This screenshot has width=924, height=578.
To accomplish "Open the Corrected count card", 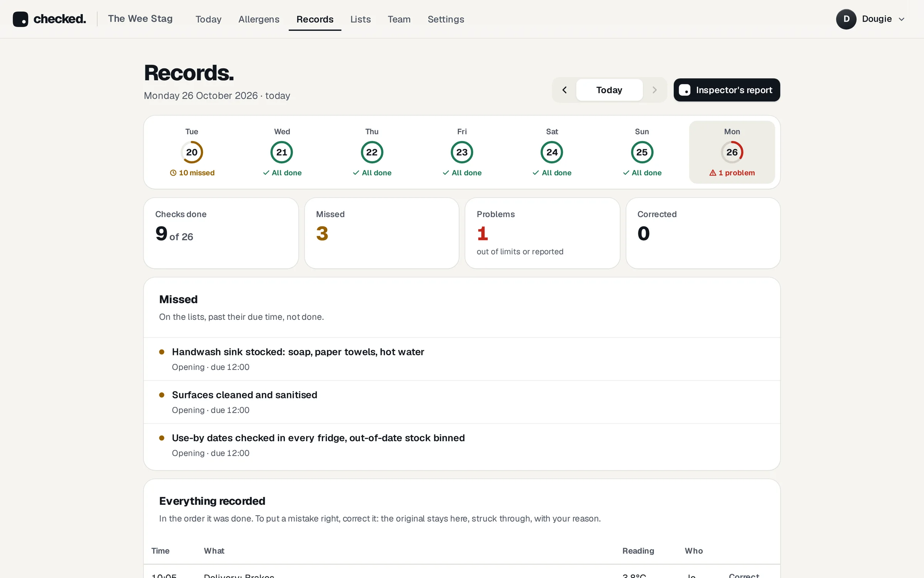I will pos(703,233).
